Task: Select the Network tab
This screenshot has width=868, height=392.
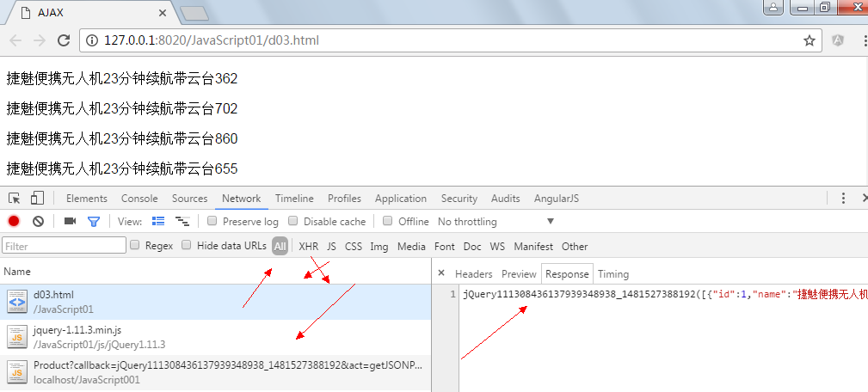Action: 242,198
